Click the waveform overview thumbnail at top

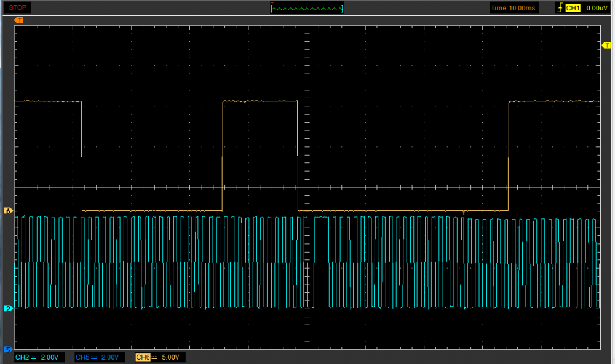(x=307, y=8)
